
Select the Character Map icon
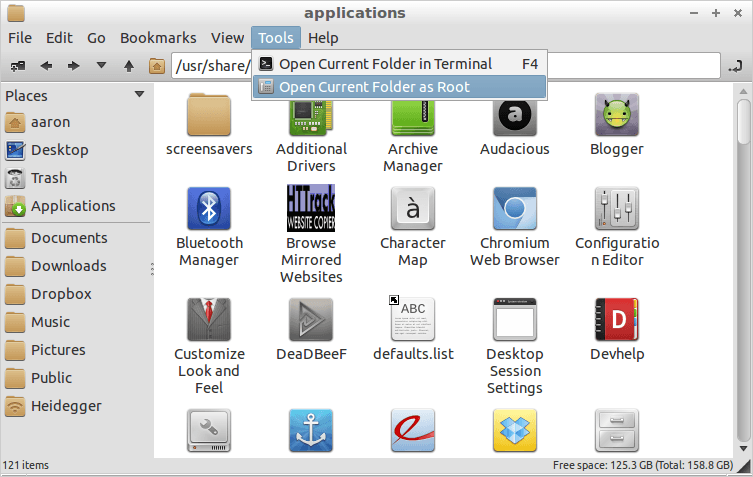[413, 208]
